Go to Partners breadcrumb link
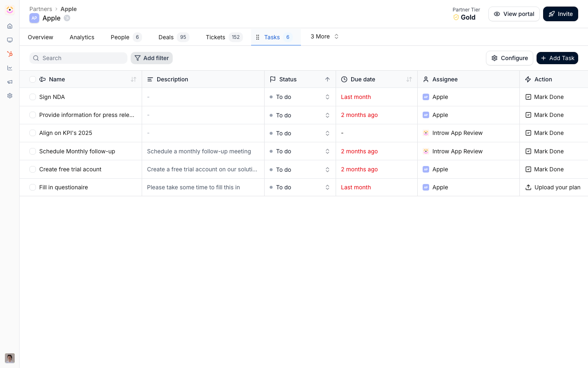 click(x=41, y=9)
